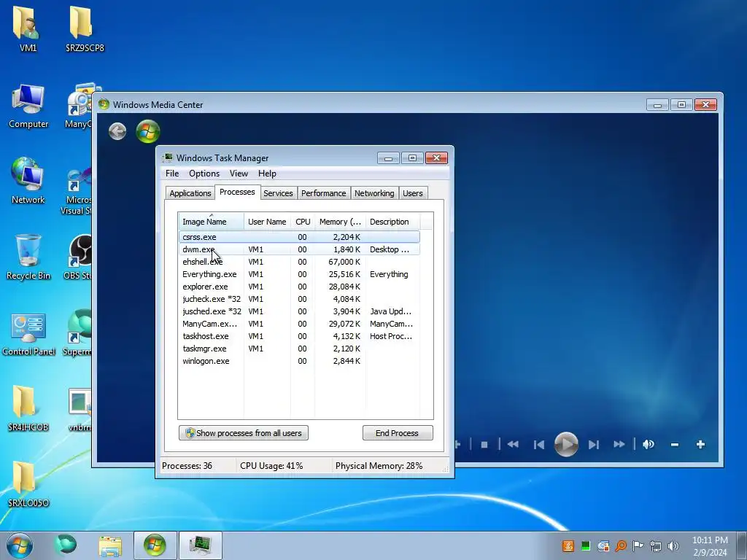The image size is (747, 560).
Task: Click the End Process button
Action: (398, 433)
